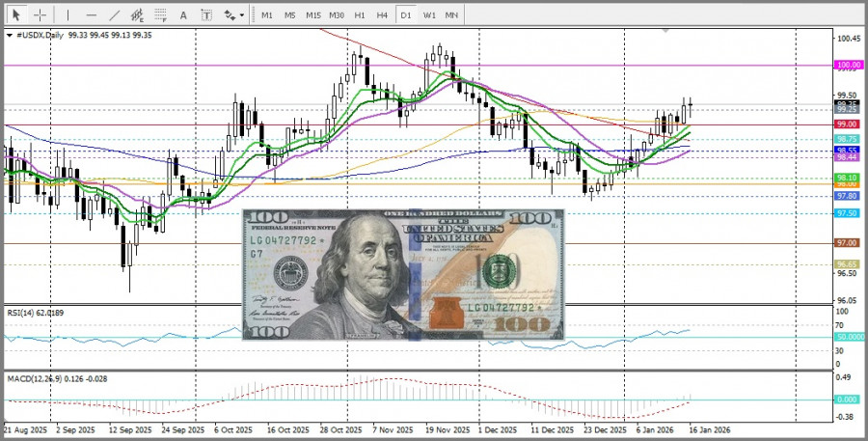This screenshot has width=868, height=441.
Task: Activate the Crosshair tool
Action: click(x=41, y=15)
